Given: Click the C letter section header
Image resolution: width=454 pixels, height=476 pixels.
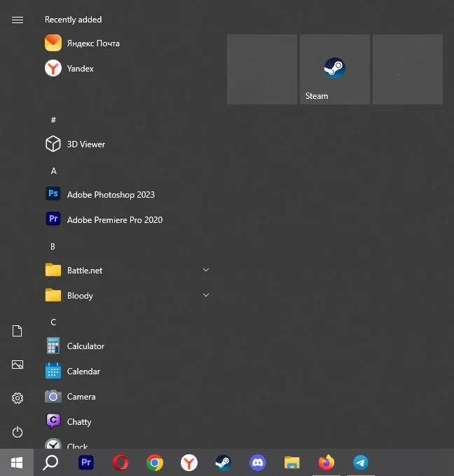Looking at the screenshot, I should point(53,322).
